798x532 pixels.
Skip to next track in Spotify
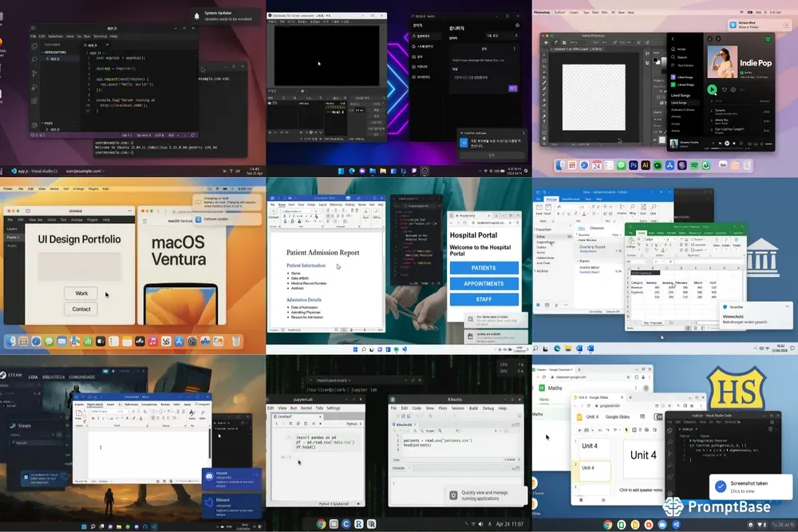click(x=734, y=144)
